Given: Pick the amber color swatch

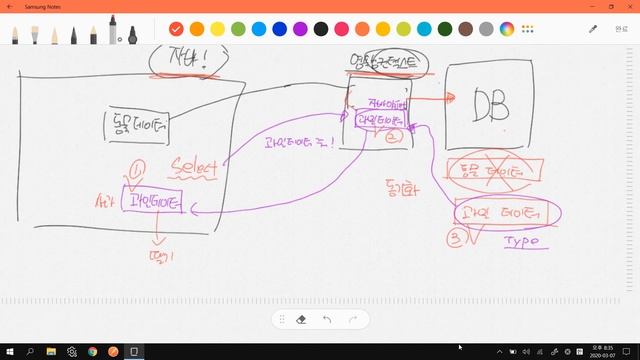Looking at the screenshot, I should [383, 29].
